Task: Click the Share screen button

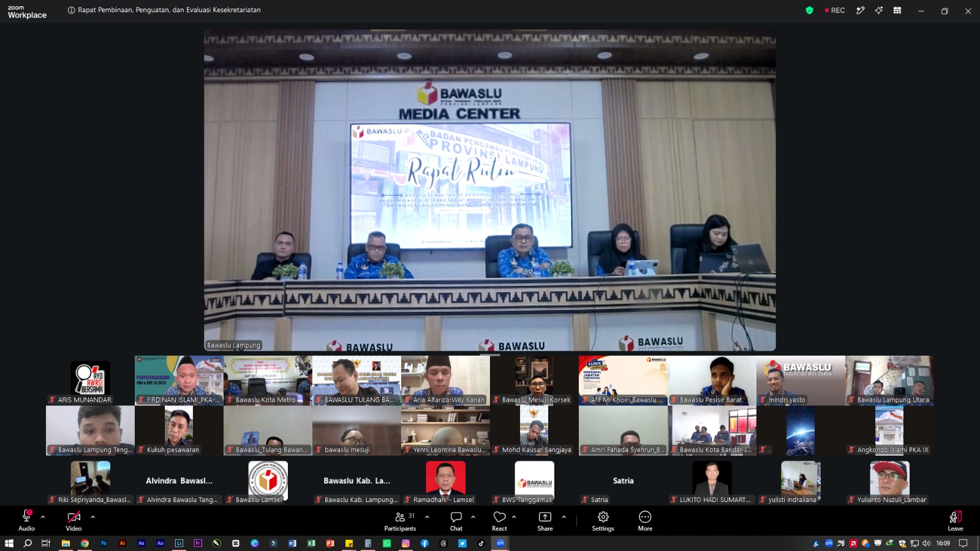Action: coord(545,521)
